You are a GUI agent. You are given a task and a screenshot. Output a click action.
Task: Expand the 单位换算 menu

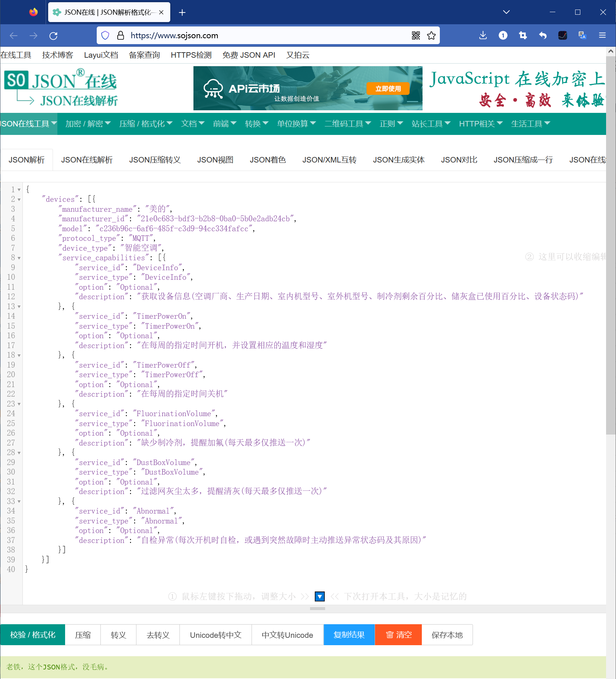[296, 124]
